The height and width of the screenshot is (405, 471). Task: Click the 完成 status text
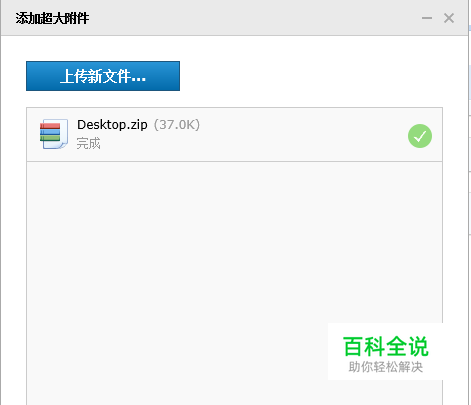tap(88, 144)
